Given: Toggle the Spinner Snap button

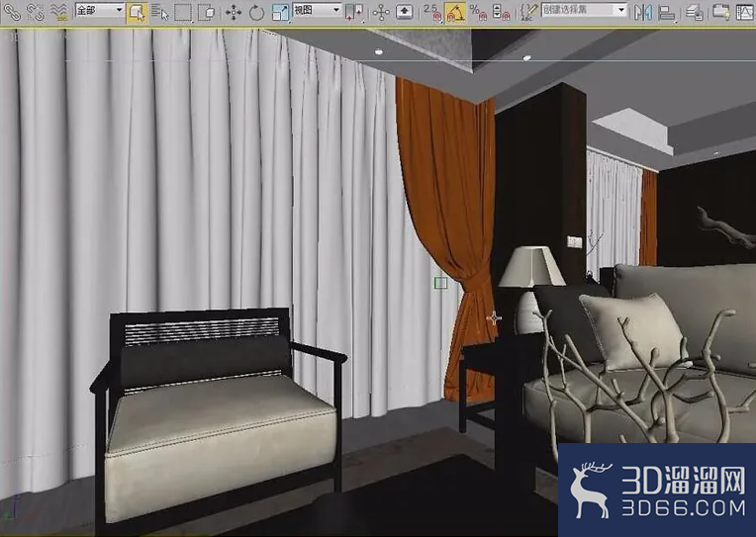Looking at the screenshot, I should [502, 13].
